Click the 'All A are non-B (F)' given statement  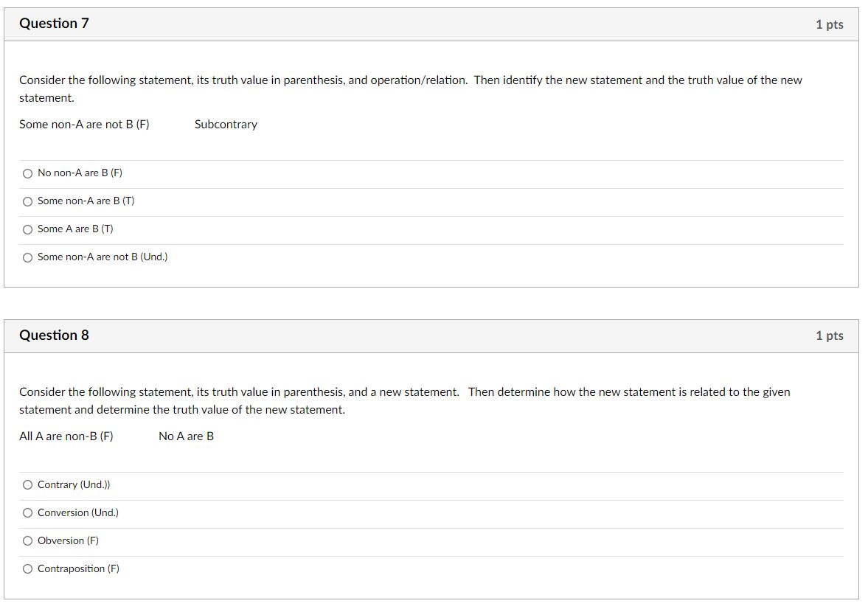tap(66, 436)
